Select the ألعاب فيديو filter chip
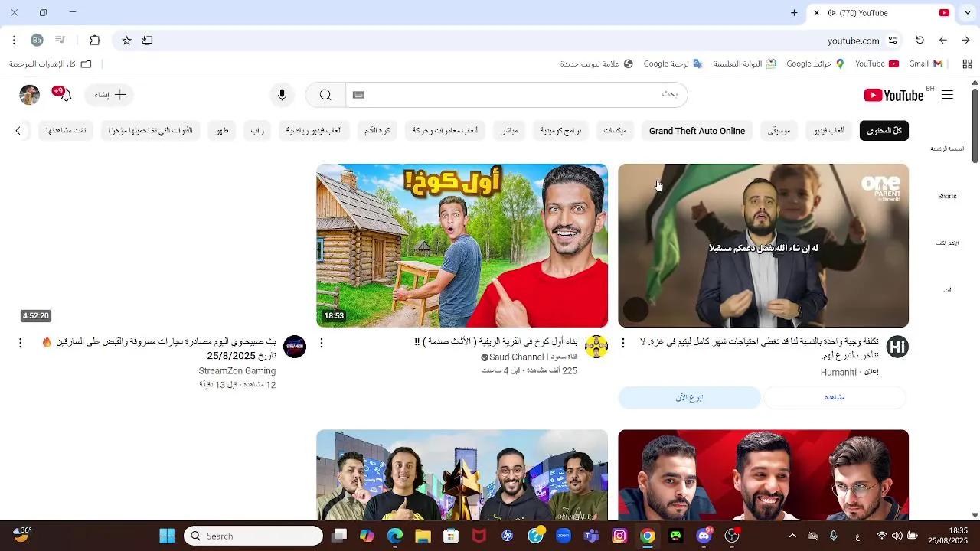The width and height of the screenshot is (980, 551). coord(829,131)
